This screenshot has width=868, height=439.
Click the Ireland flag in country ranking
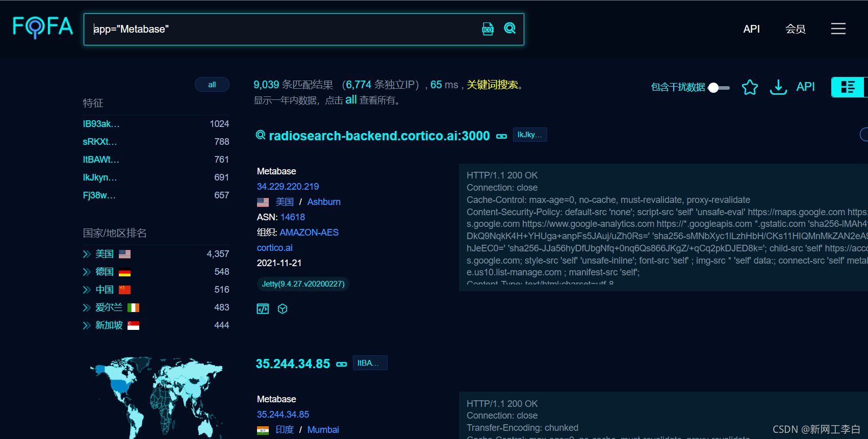click(134, 307)
